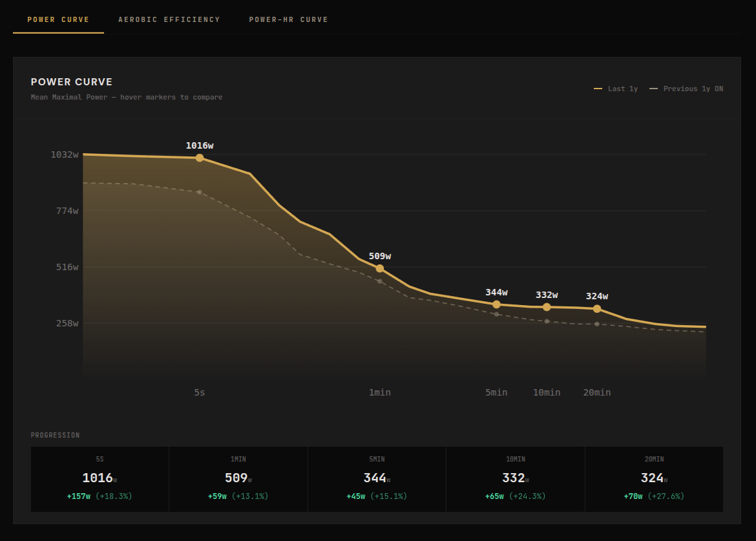
Task: Click the grey previous-year marker at 5min
Action: tap(496, 314)
